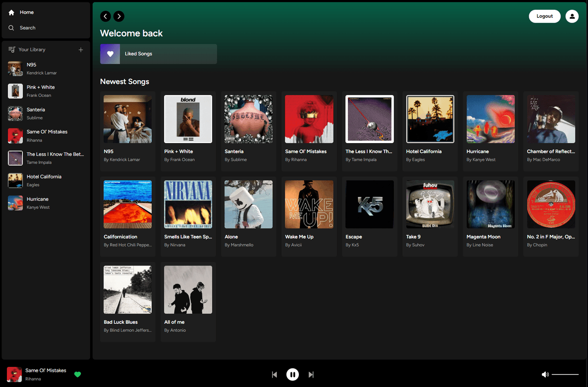Add a playlist with the plus icon
This screenshot has height=387, width=588.
pos(80,49)
